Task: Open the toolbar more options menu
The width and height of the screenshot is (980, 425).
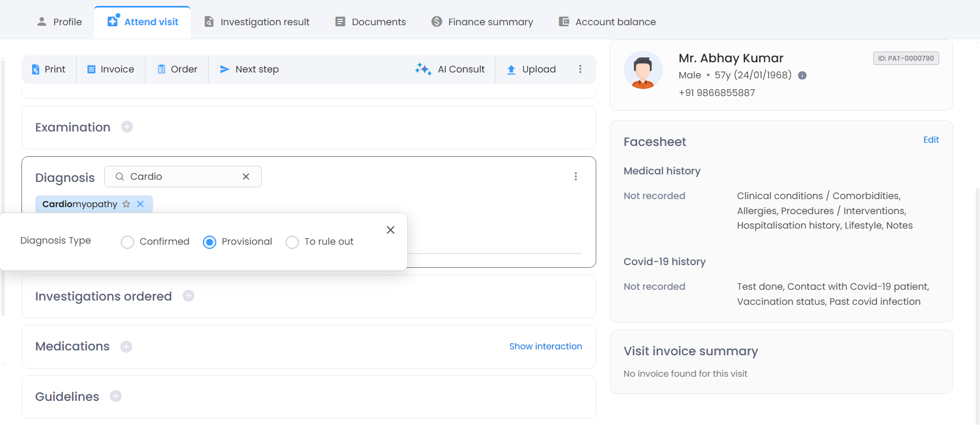Action: coord(580,69)
